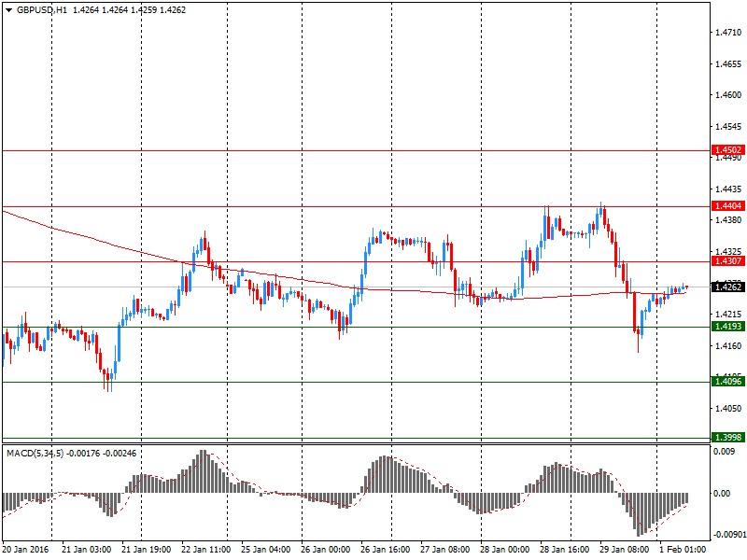The height and width of the screenshot is (560, 747).
Task: Select the 1.4435 price axis value
Action: (x=728, y=189)
